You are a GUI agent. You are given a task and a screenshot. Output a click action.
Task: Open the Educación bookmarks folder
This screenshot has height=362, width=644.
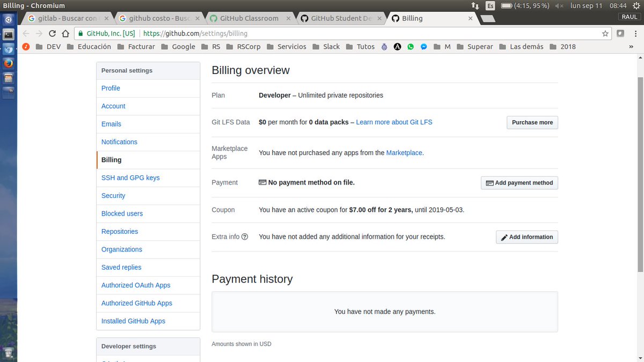89,47
